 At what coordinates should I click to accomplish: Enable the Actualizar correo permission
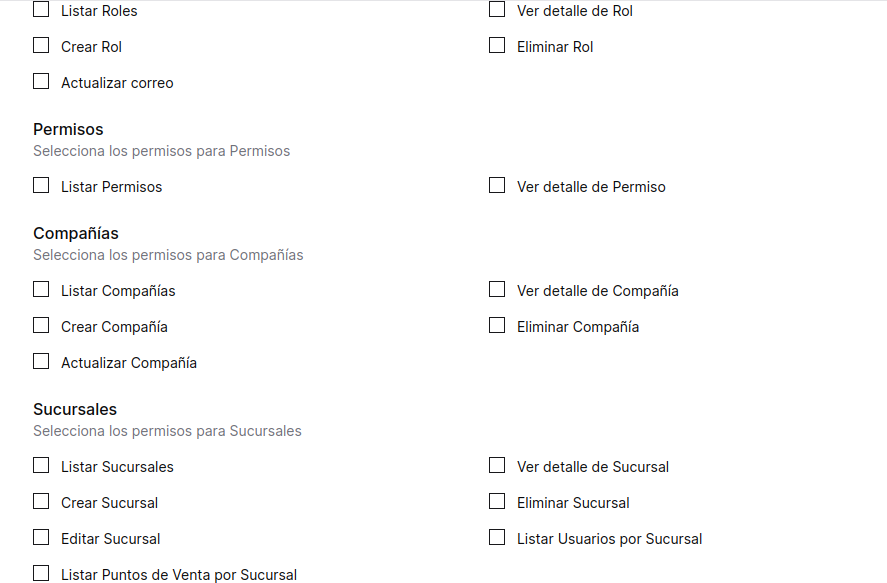(41, 81)
